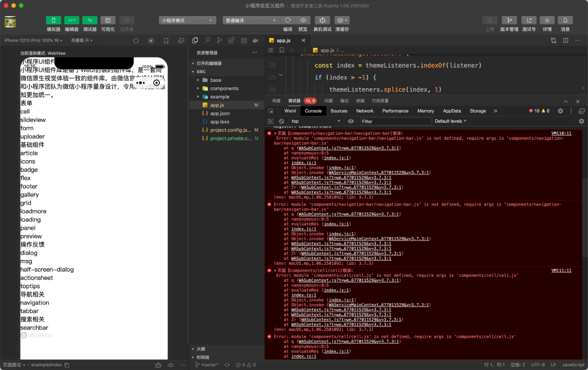Click the 真机调试 bug icon
The width and height of the screenshot is (588, 370).
(322, 20)
